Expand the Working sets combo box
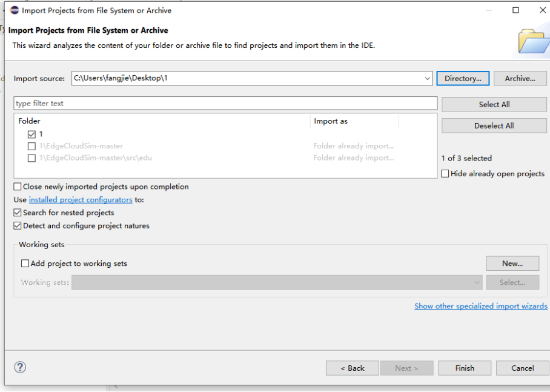 point(478,282)
